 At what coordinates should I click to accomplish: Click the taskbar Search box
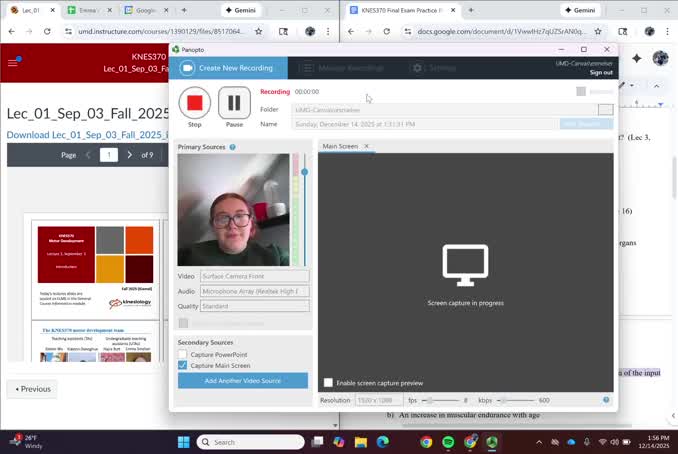click(x=251, y=442)
